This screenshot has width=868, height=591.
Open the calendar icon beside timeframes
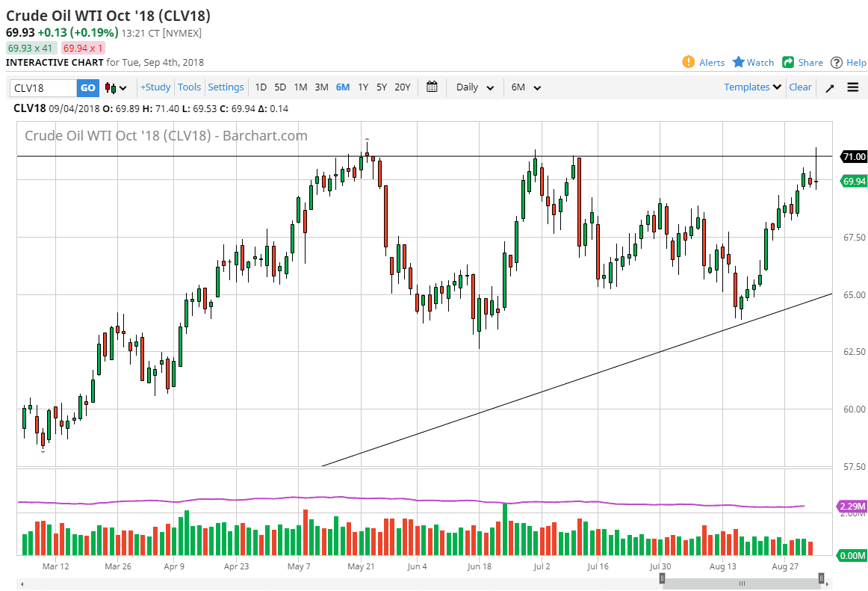[432, 87]
